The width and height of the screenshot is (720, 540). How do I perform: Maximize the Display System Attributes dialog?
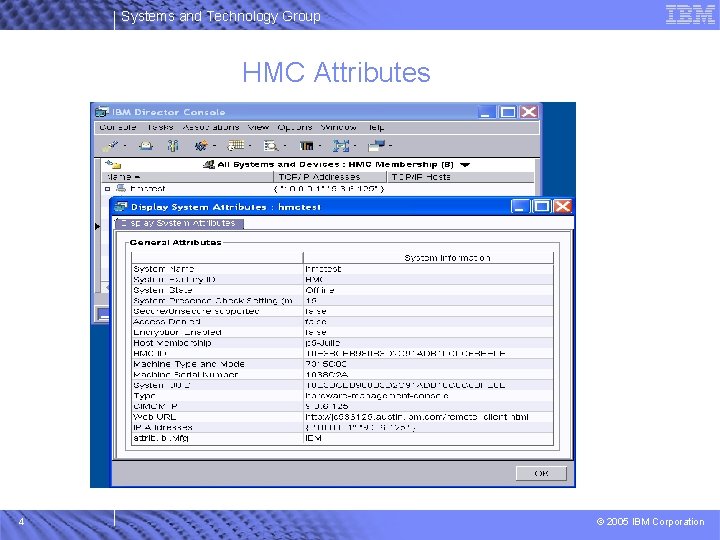coord(542,207)
